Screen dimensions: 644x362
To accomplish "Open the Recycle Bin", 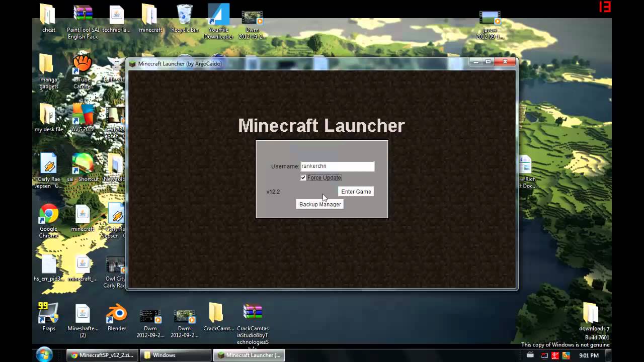I will (184, 18).
